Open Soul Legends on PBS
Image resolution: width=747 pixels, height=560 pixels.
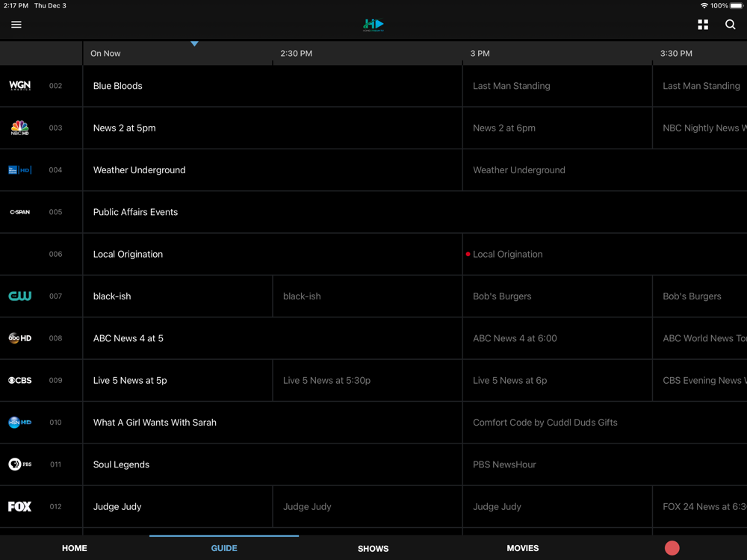click(273, 464)
